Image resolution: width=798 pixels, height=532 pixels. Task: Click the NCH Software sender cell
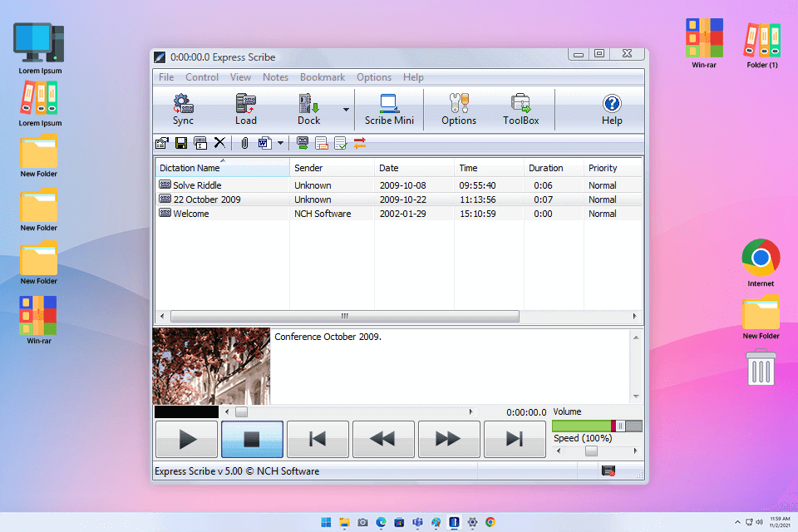point(323,214)
